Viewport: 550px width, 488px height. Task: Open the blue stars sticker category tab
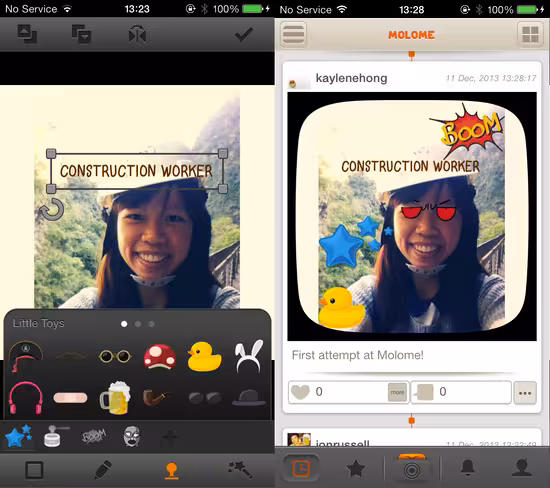[x=19, y=436]
